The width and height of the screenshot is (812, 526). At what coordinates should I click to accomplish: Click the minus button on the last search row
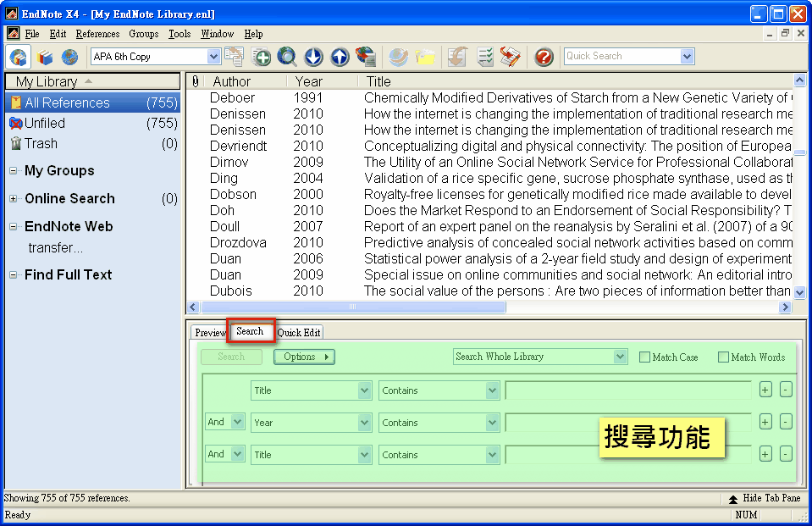tap(786, 454)
